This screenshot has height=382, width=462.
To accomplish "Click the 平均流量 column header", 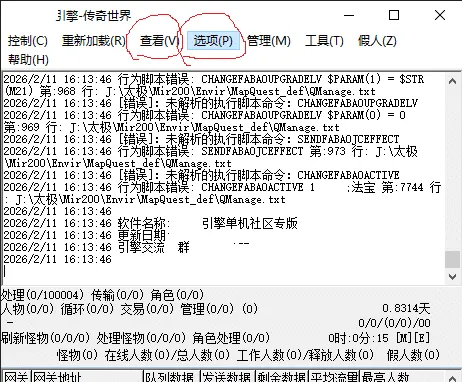I will 334,377.
